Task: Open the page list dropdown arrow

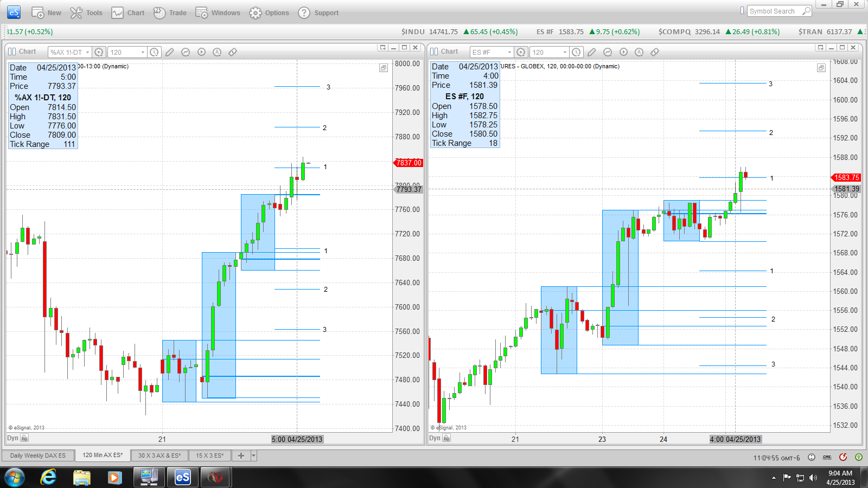Action: 253,455
